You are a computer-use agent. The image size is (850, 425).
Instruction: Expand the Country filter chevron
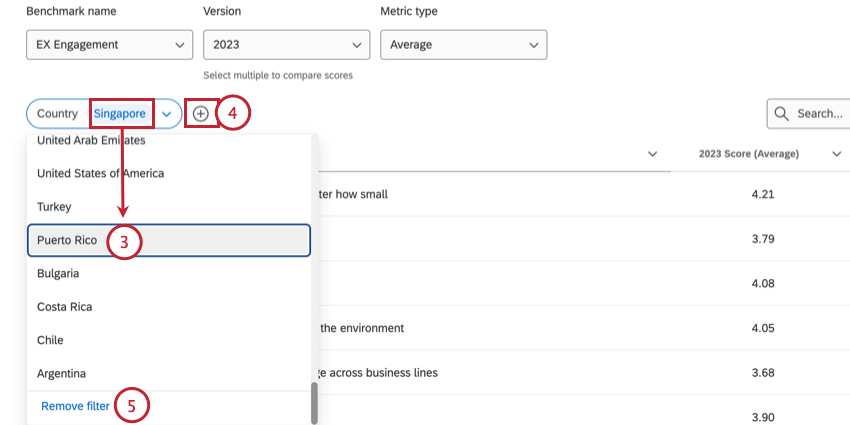point(166,114)
